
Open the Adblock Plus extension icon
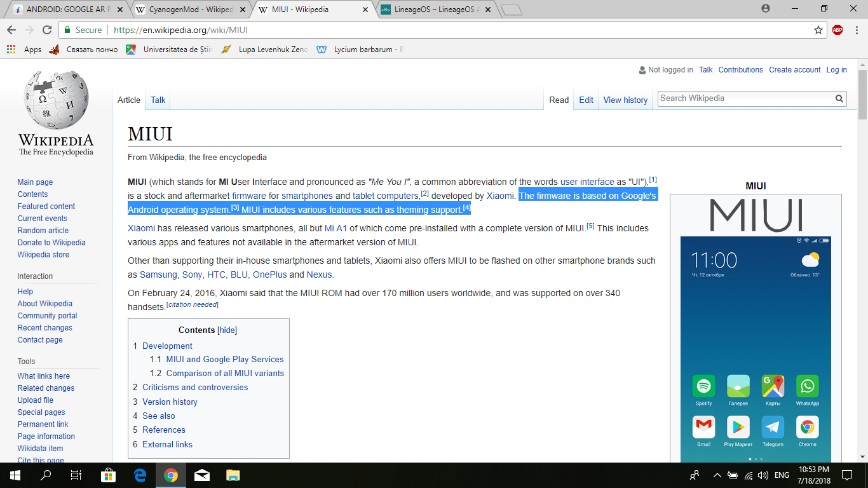pyautogui.click(x=837, y=30)
